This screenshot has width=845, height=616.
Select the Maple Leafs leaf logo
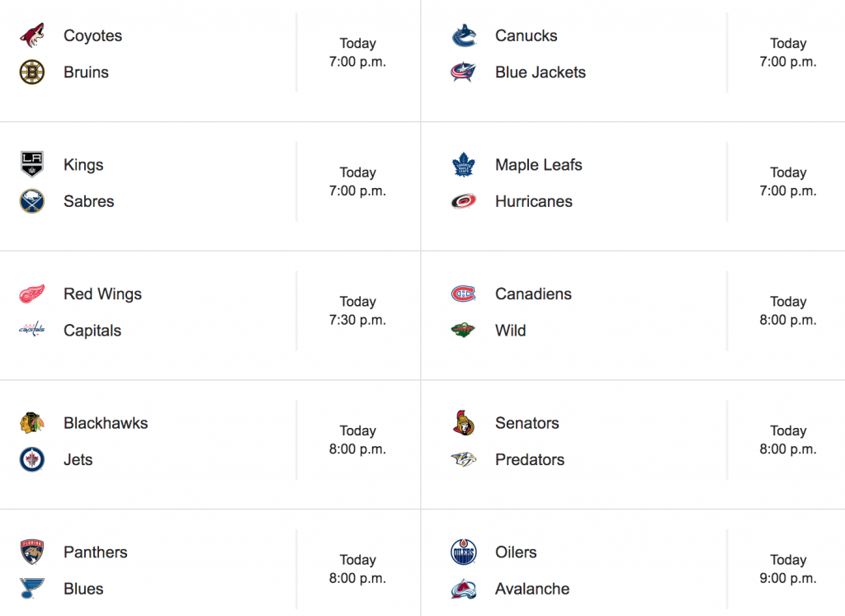(x=464, y=165)
